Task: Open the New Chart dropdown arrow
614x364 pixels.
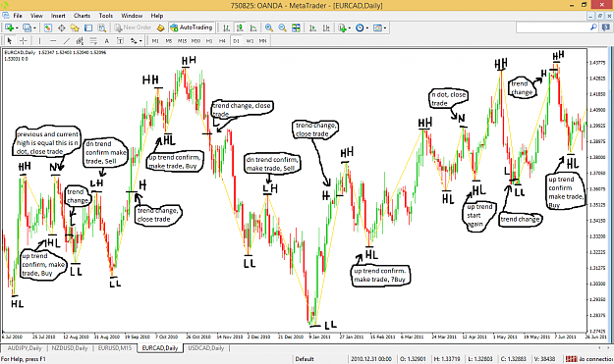Action: 17,28
